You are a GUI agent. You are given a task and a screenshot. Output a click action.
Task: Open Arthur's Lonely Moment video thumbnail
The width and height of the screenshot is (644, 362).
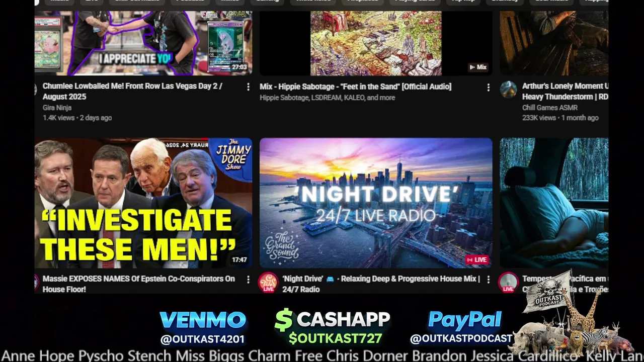click(554, 43)
